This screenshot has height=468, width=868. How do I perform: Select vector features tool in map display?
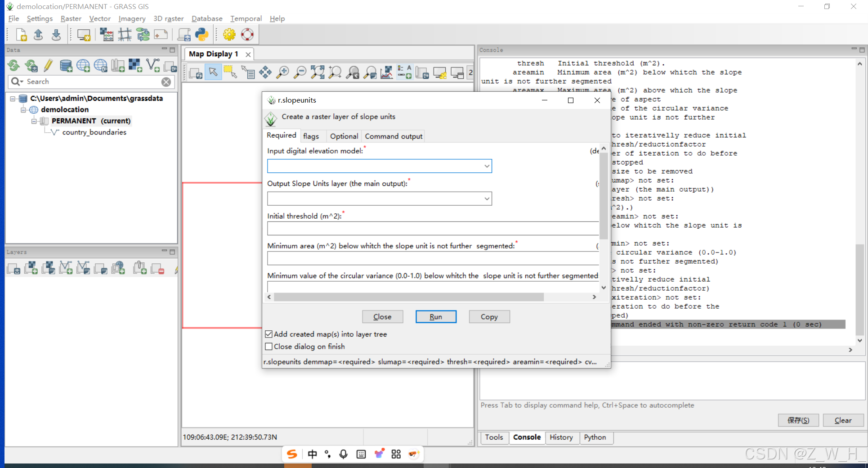230,72
